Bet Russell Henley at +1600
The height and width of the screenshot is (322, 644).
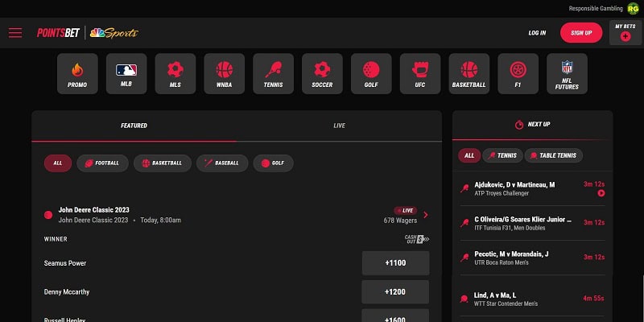(395, 316)
